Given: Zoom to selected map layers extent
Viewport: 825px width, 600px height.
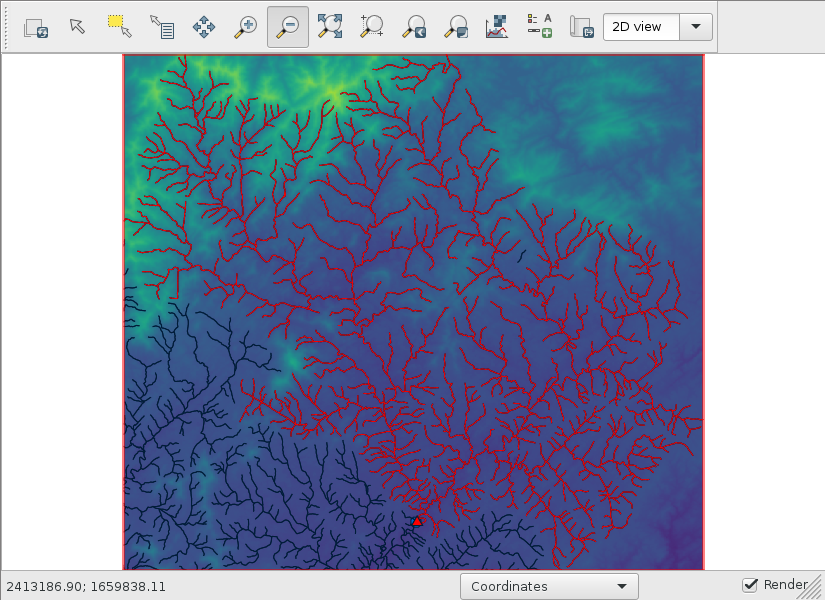Looking at the screenshot, I should click(330, 28).
